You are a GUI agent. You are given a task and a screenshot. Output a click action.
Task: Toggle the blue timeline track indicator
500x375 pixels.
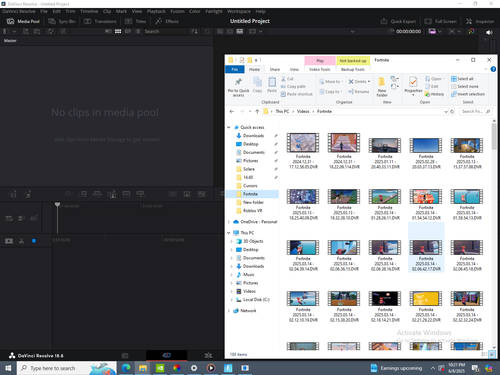(x=34, y=241)
